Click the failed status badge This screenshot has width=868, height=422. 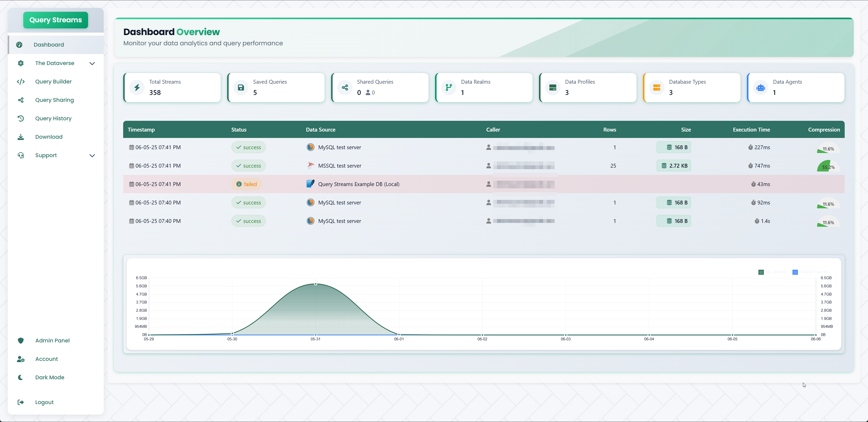[247, 184]
